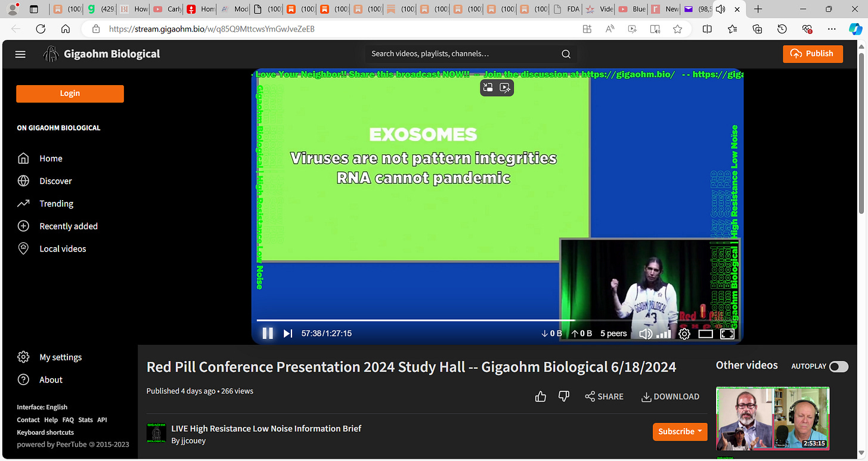This screenshot has width=868, height=461.
Task: Open API footer link
Action: pyautogui.click(x=102, y=420)
